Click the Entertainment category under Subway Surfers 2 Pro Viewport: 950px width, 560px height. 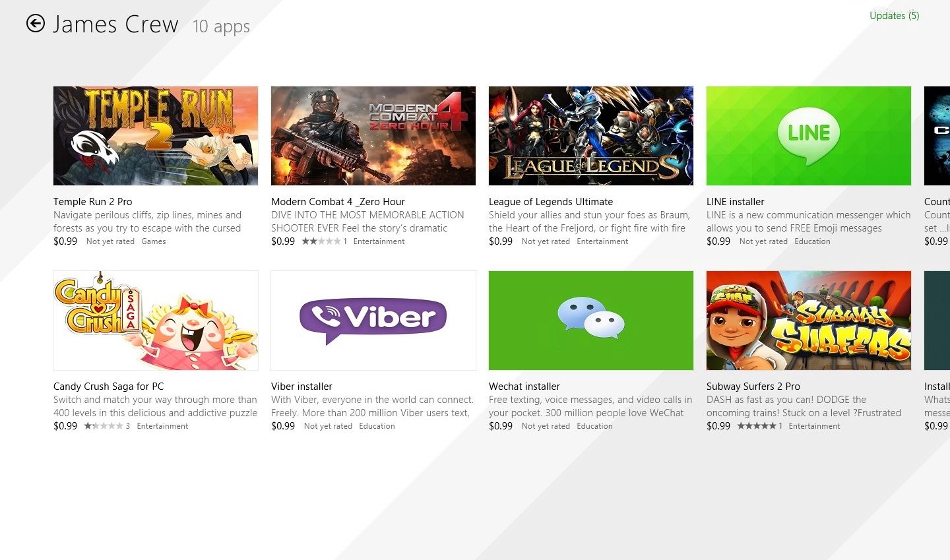coord(814,426)
